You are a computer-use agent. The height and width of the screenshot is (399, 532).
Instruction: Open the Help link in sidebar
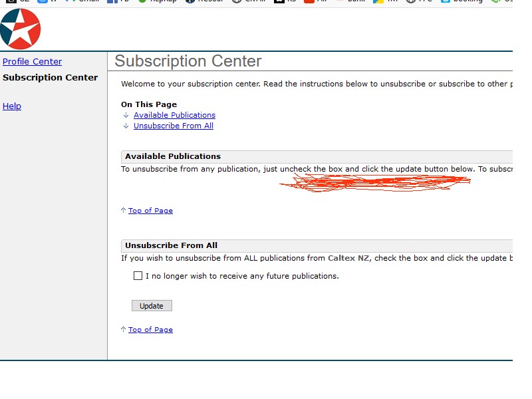coord(12,106)
